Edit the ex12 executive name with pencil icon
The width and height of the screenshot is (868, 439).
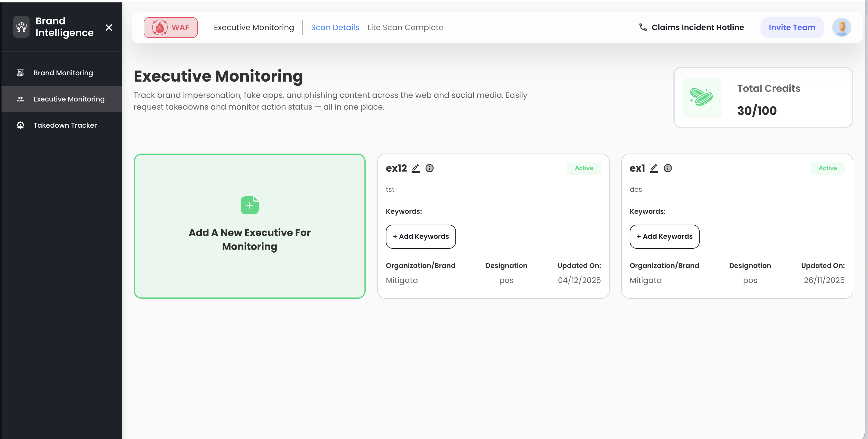[x=415, y=168]
